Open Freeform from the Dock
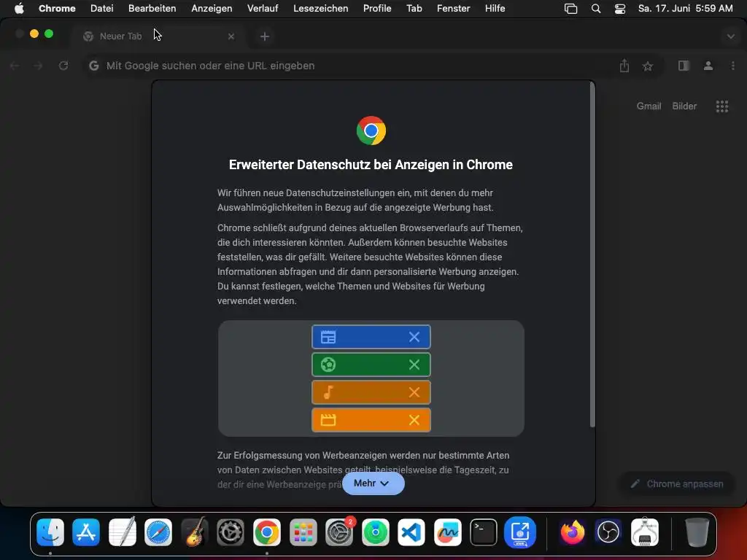 pyautogui.click(x=447, y=532)
